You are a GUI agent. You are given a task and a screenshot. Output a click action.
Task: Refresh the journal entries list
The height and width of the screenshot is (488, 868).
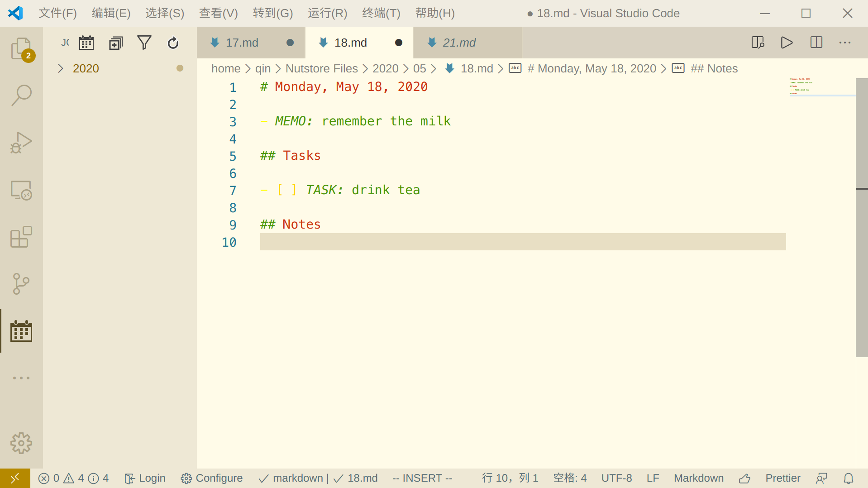click(x=173, y=42)
